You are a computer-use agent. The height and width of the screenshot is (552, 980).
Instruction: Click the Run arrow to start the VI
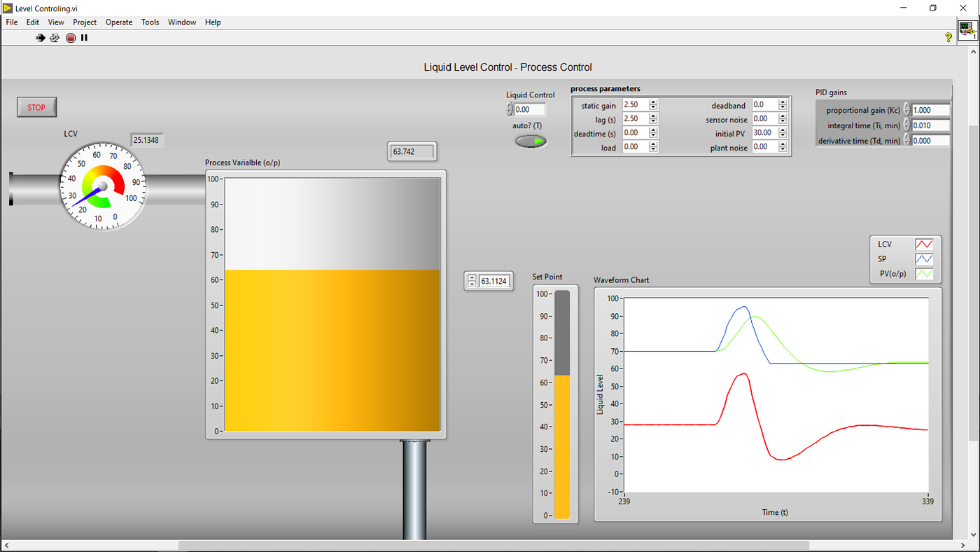coord(40,37)
